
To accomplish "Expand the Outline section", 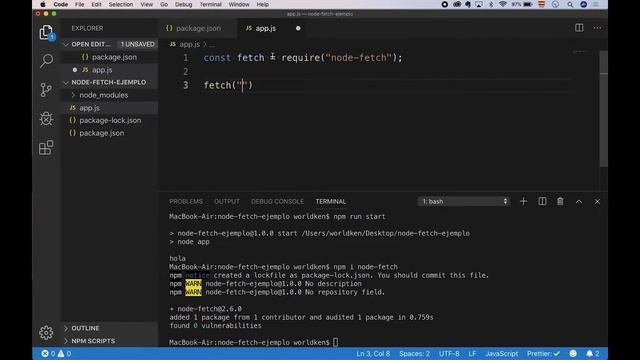I will tap(85, 328).
